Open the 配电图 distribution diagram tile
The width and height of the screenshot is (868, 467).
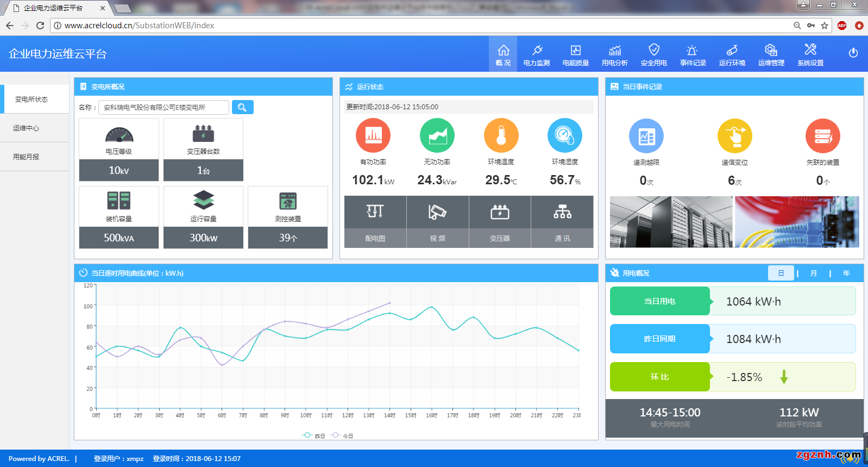pos(375,222)
